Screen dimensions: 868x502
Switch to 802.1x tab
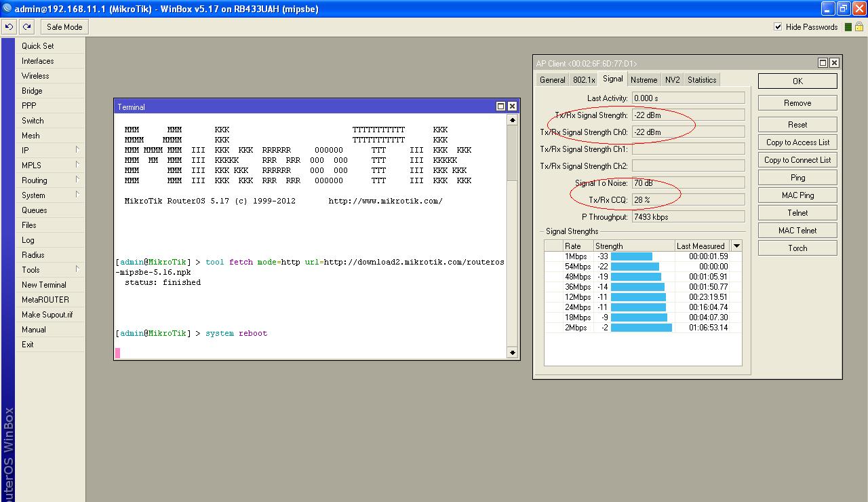pyautogui.click(x=584, y=80)
